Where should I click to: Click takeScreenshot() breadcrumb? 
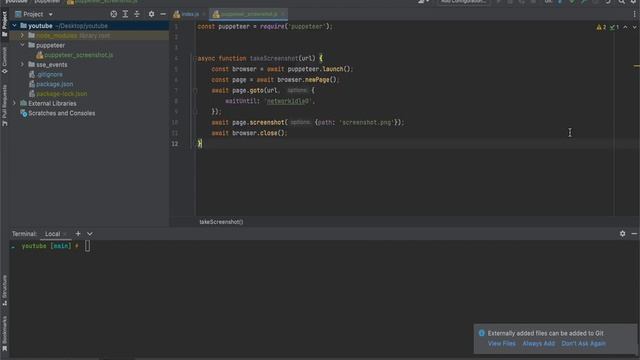[221, 222]
